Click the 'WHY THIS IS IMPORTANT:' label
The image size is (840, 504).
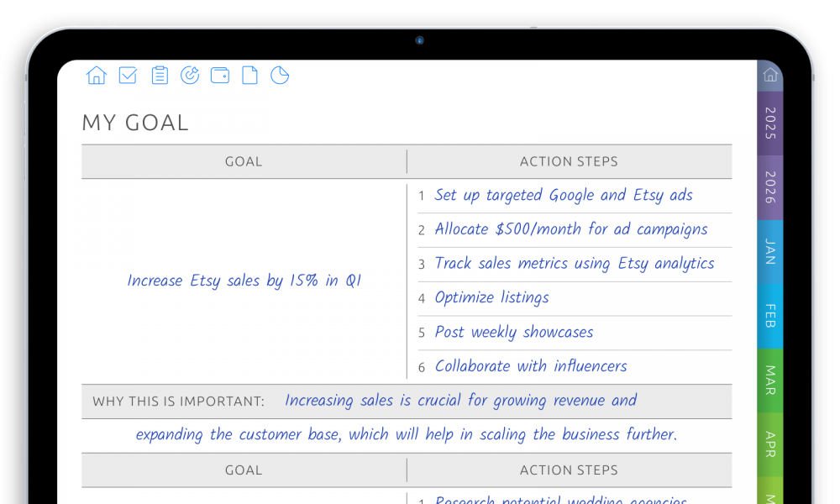[x=178, y=402]
